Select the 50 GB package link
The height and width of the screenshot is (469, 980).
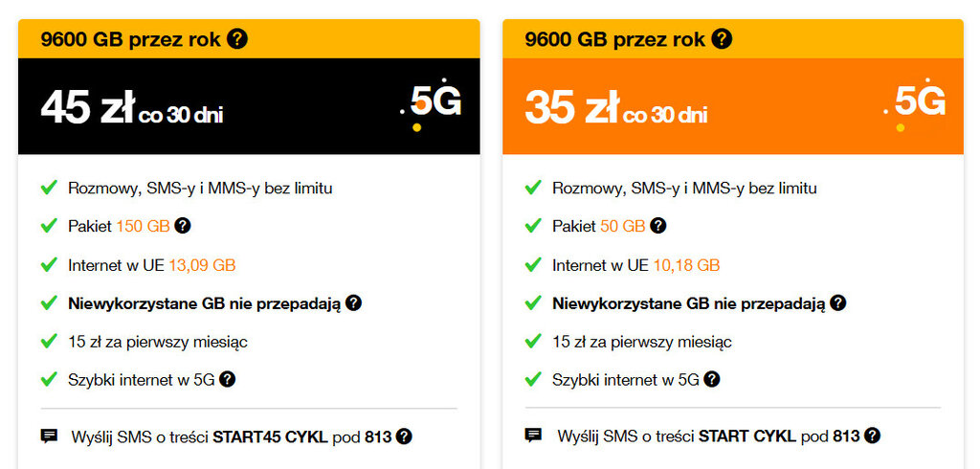(622, 227)
